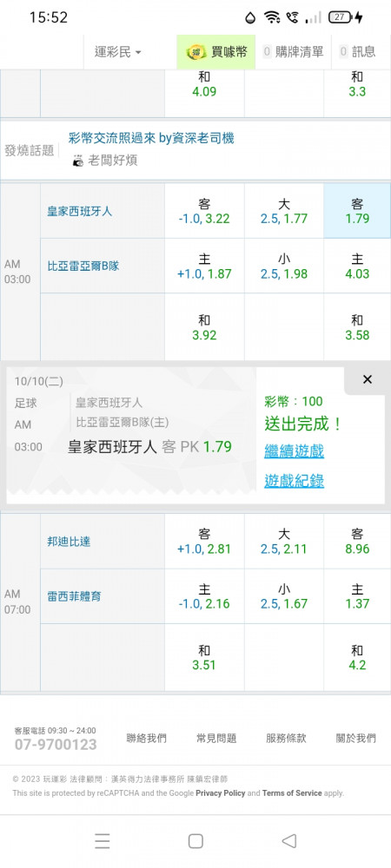Choose 雷西菲體育 home win odds 1.37
Viewport: 391px width, 868px height.
(x=357, y=596)
